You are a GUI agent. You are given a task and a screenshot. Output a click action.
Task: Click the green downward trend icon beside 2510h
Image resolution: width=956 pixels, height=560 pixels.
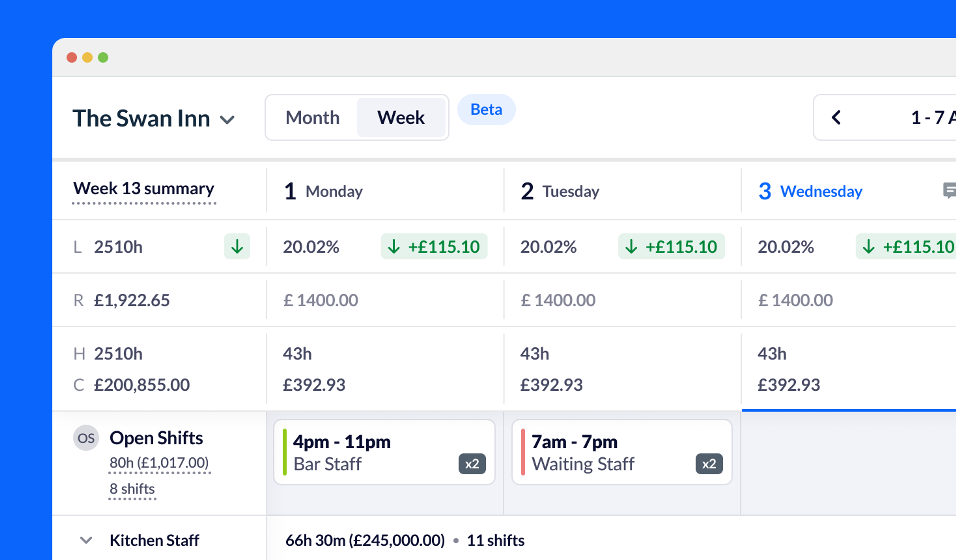tap(237, 246)
